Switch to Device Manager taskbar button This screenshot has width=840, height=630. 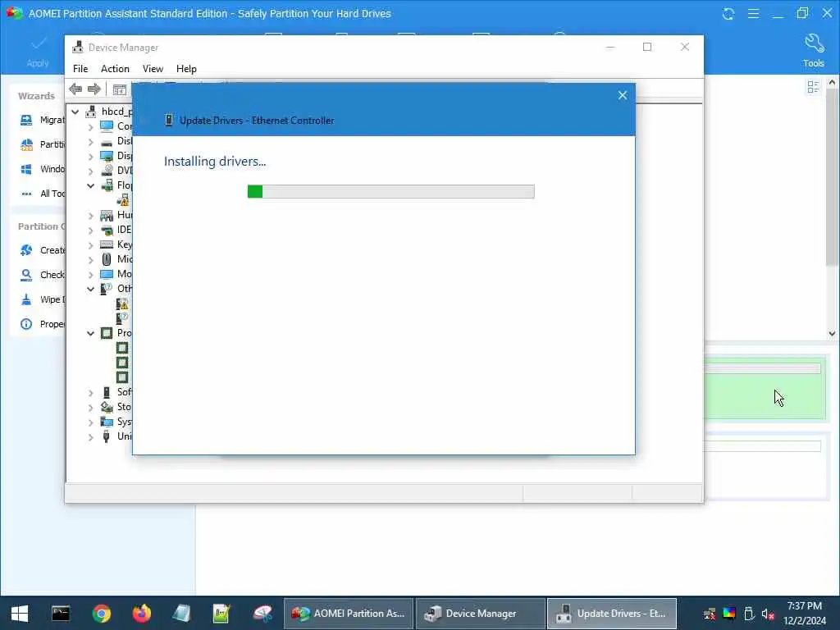click(480, 614)
